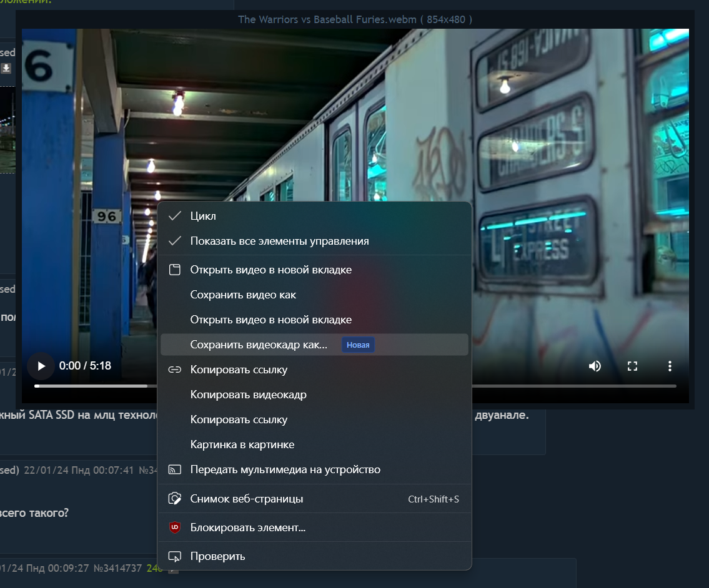Select Картинка в картинке
Screen dimensions: 709x588
pos(314,444)
